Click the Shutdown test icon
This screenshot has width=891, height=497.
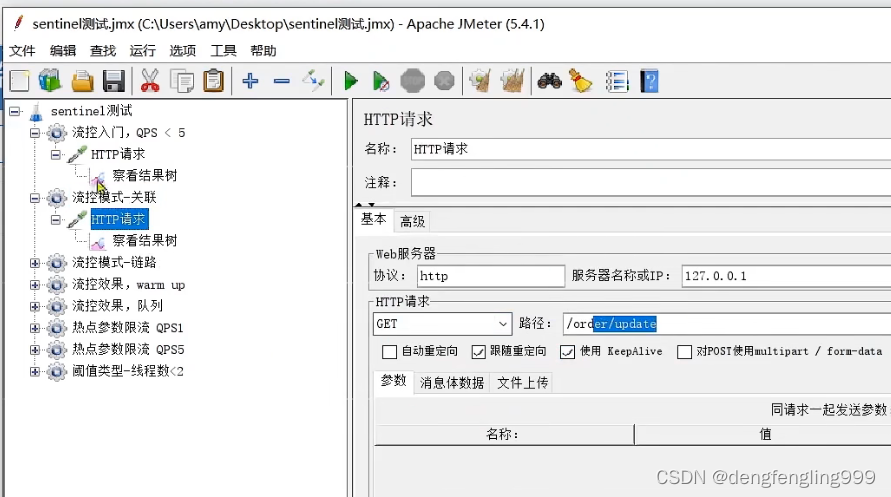pyautogui.click(x=444, y=81)
